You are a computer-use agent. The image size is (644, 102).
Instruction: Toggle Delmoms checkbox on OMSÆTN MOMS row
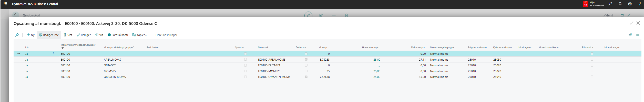(306, 77)
